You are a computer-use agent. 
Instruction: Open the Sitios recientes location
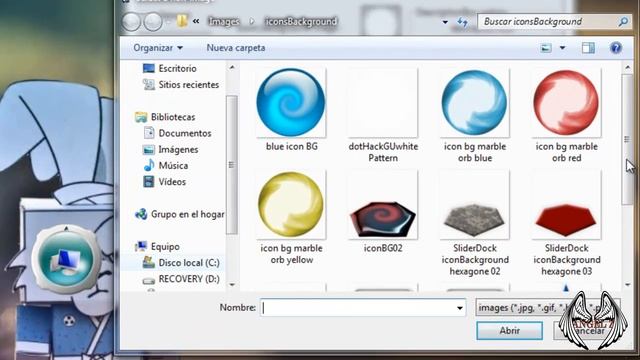pos(189,84)
